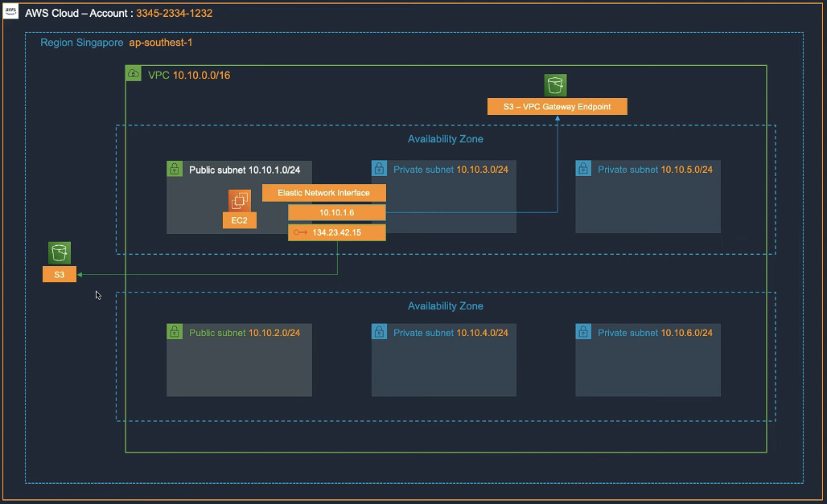Click the S3 – VPC Gateway Endpoint label
Screen dimensions: 827x504
(x=557, y=107)
